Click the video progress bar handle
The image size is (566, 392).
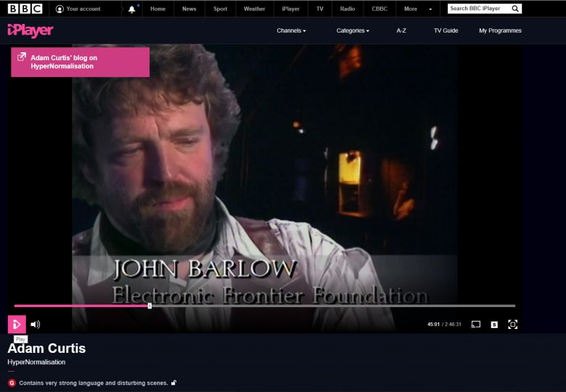coord(149,306)
